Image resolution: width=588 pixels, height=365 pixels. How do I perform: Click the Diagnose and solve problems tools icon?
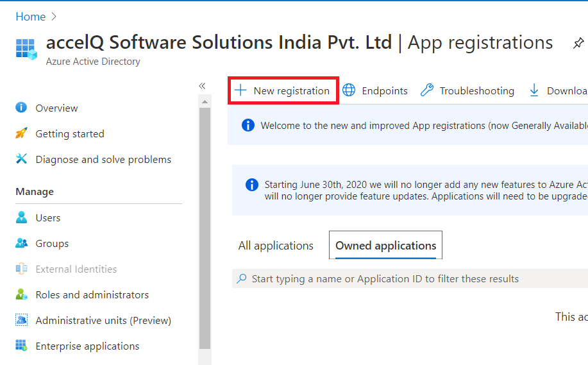click(21, 158)
